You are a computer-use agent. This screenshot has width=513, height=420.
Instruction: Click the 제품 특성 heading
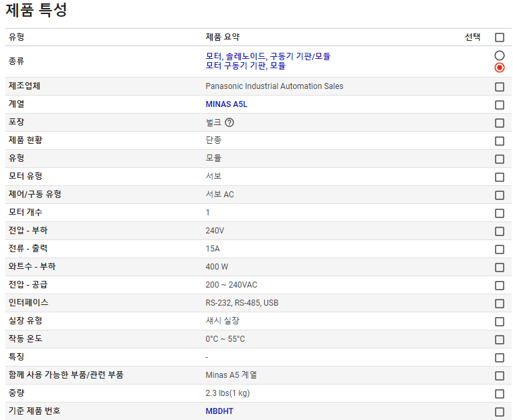pyautogui.click(x=36, y=10)
